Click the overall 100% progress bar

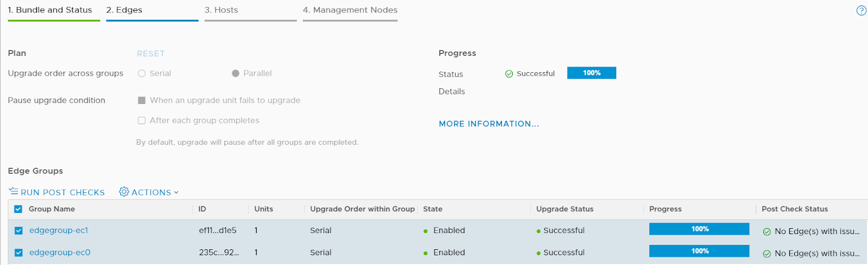pos(591,73)
